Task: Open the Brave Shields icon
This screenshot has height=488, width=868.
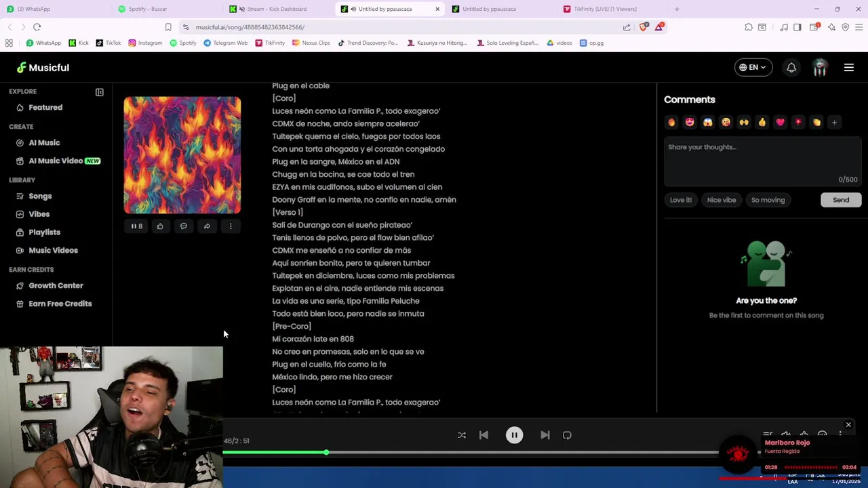Action: click(644, 27)
